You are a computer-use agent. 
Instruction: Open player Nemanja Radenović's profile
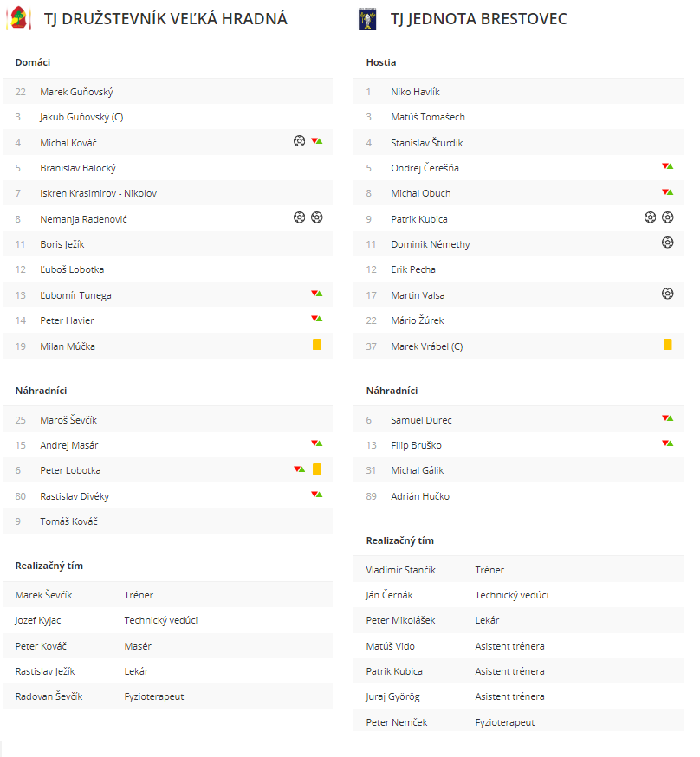tap(83, 219)
